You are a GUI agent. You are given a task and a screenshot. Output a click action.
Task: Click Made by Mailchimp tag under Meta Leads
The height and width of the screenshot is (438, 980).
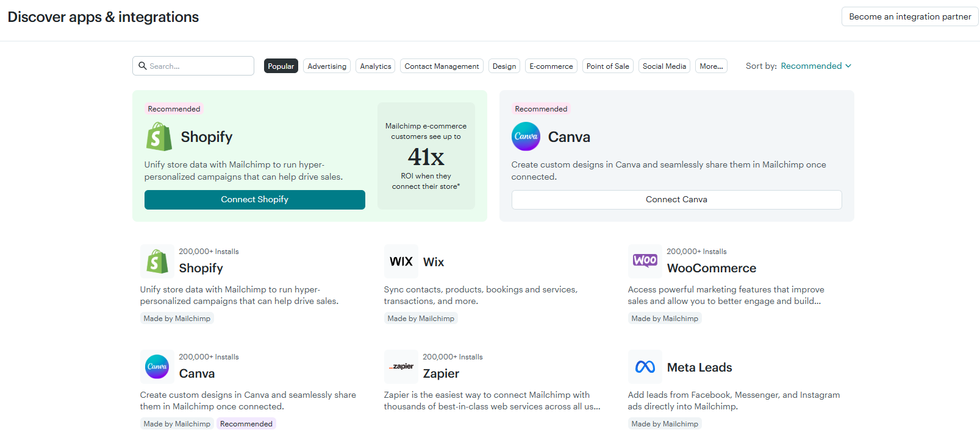tap(665, 424)
